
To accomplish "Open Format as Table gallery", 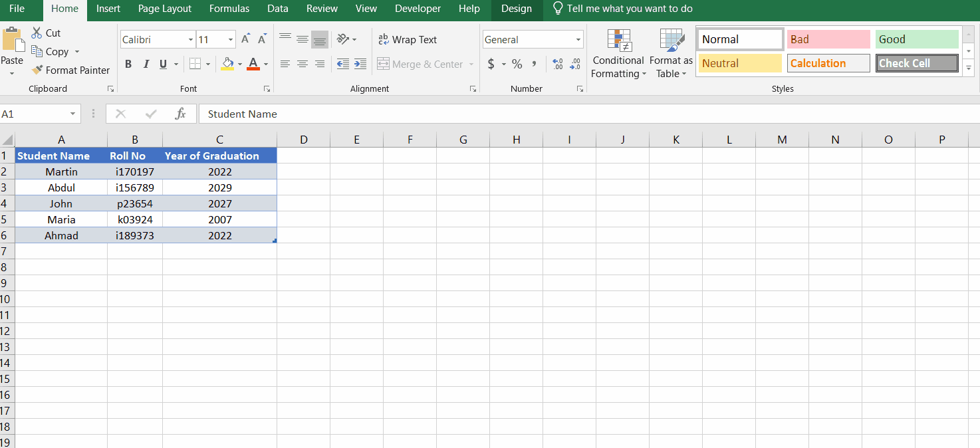I will click(x=671, y=53).
